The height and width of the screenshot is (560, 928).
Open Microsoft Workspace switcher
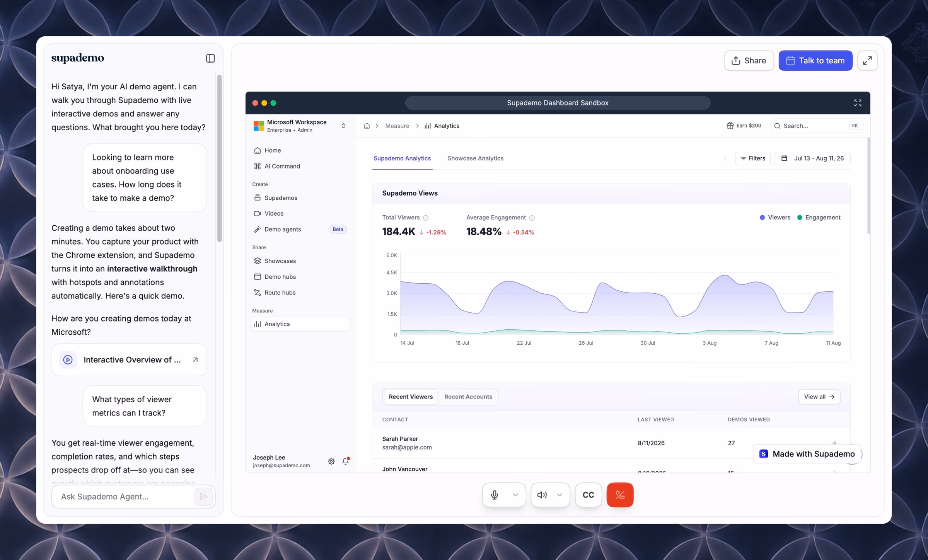300,126
